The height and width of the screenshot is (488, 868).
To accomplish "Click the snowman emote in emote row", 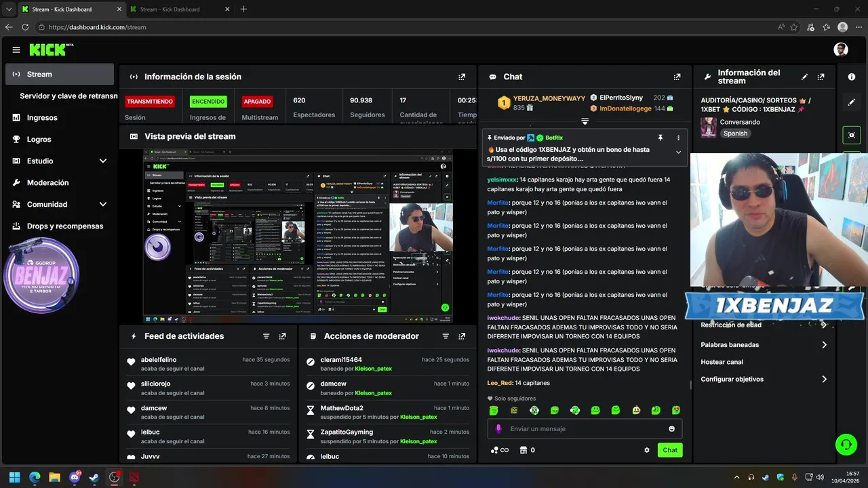I will click(636, 410).
